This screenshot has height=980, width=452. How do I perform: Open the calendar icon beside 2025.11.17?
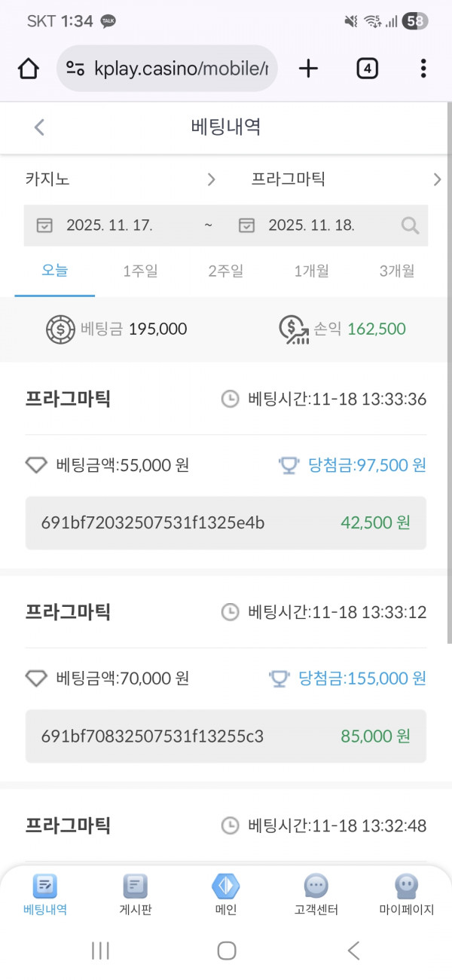45,225
